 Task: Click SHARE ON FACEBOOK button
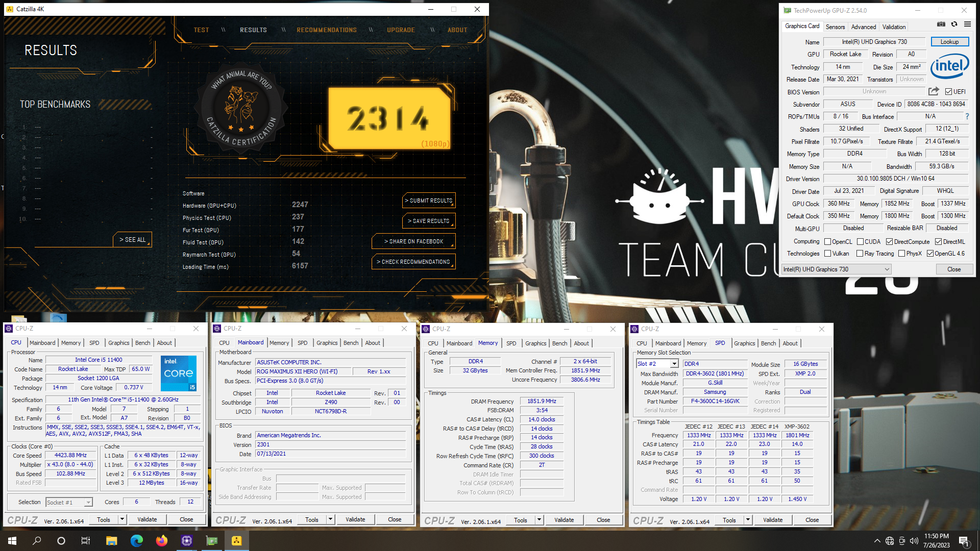[x=414, y=241]
